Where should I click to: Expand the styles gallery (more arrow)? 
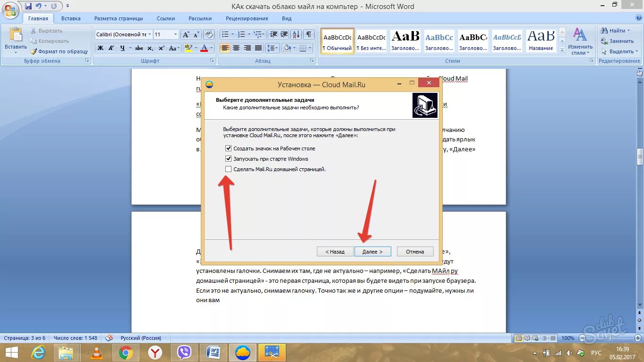coord(561,49)
